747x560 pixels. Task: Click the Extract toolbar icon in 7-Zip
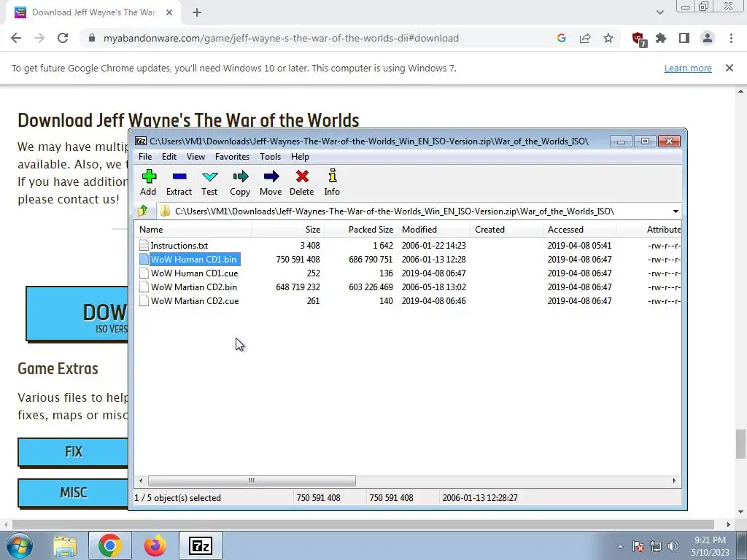click(179, 182)
